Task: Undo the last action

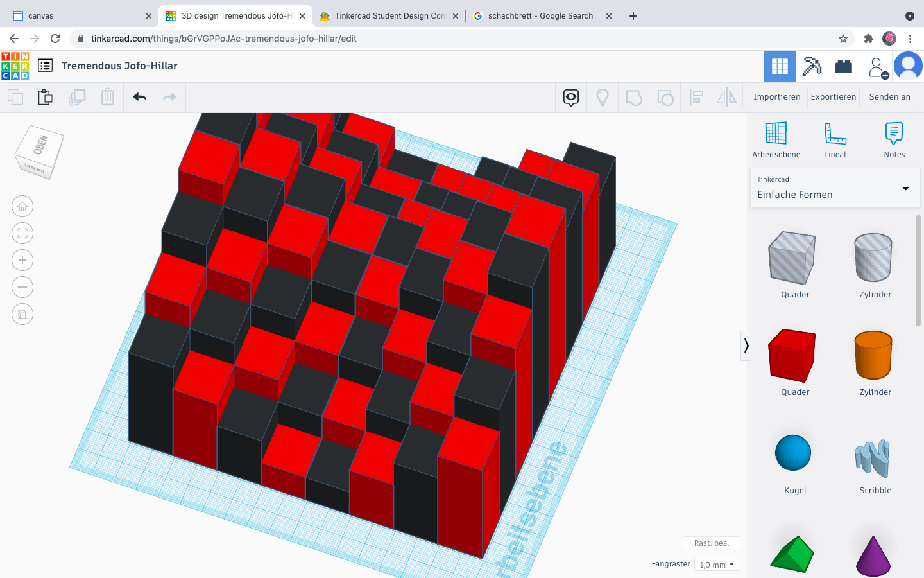Action: click(139, 97)
